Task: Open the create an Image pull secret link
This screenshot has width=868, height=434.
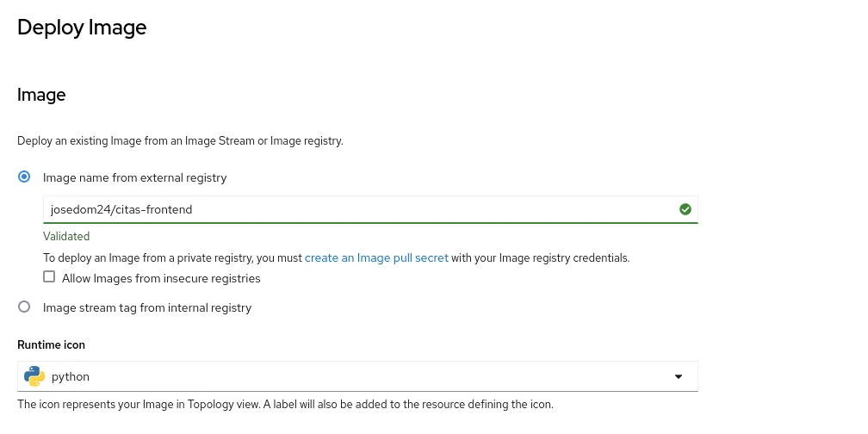Action: click(376, 257)
